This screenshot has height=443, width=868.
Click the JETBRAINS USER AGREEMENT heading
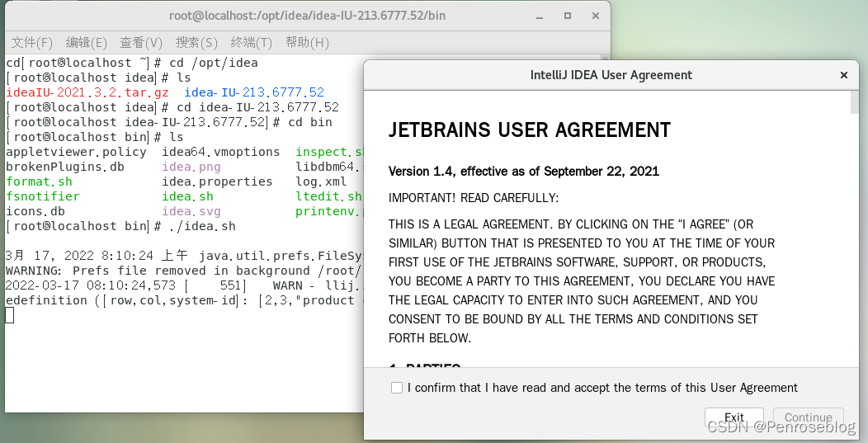(x=529, y=130)
